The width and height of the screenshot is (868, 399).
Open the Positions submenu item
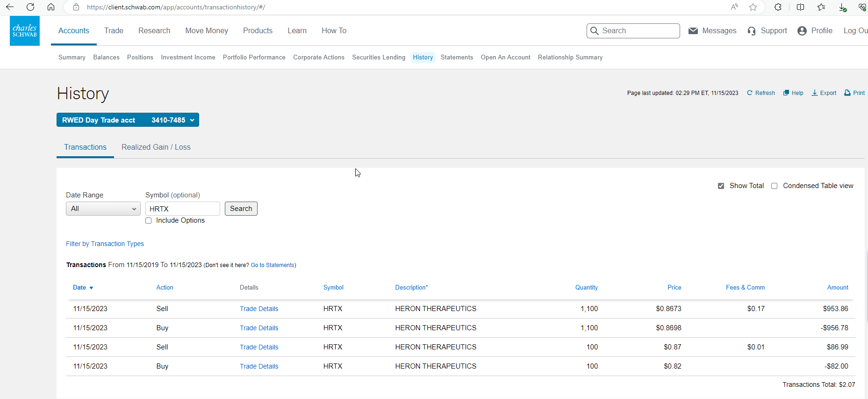[x=140, y=58]
